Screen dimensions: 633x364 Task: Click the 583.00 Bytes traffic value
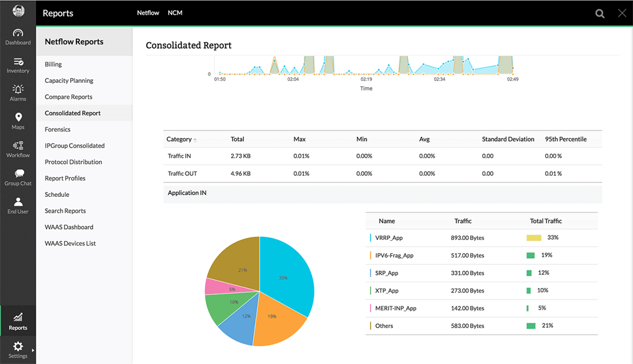click(468, 326)
